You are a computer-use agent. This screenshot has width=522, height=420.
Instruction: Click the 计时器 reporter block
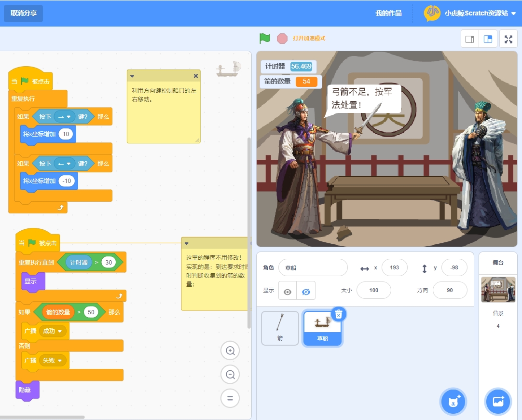click(x=79, y=263)
